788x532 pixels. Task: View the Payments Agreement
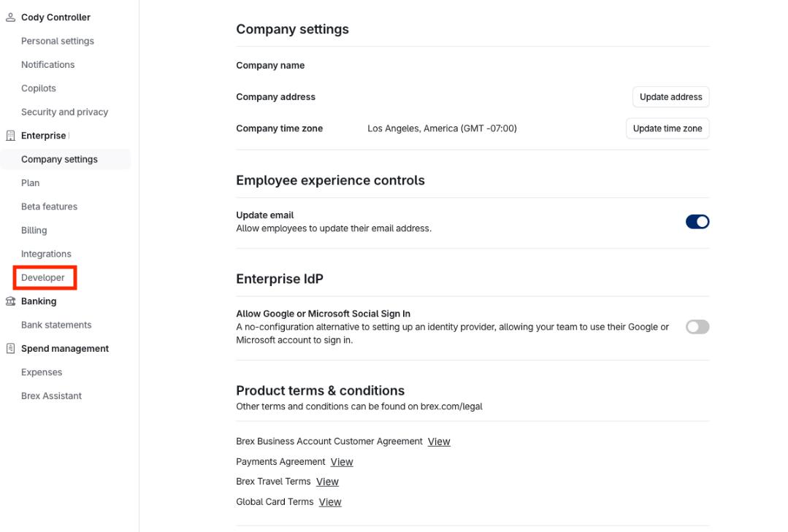pyautogui.click(x=342, y=462)
